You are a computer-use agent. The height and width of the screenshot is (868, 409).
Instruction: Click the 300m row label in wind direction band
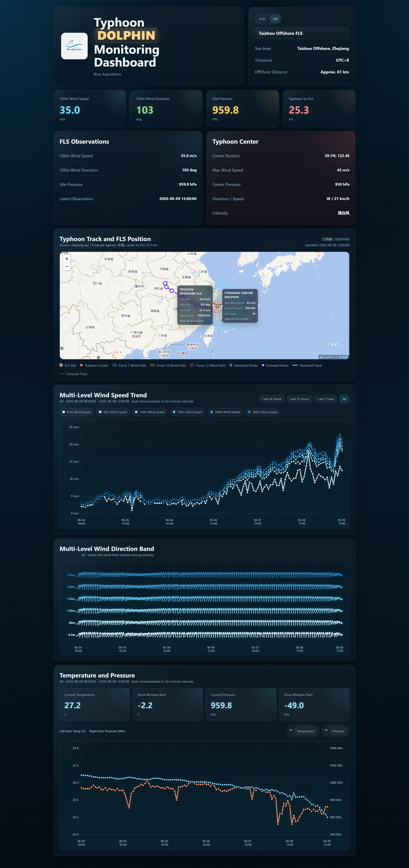[x=71, y=575]
